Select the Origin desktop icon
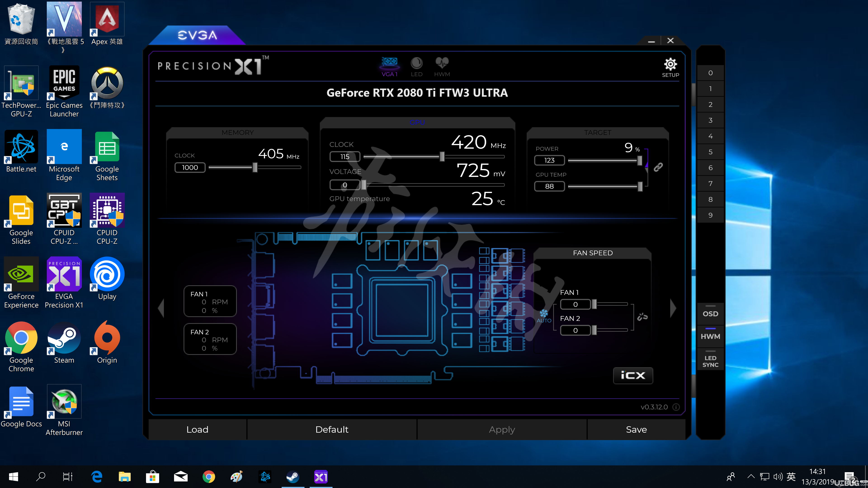 click(x=107, y=343)
